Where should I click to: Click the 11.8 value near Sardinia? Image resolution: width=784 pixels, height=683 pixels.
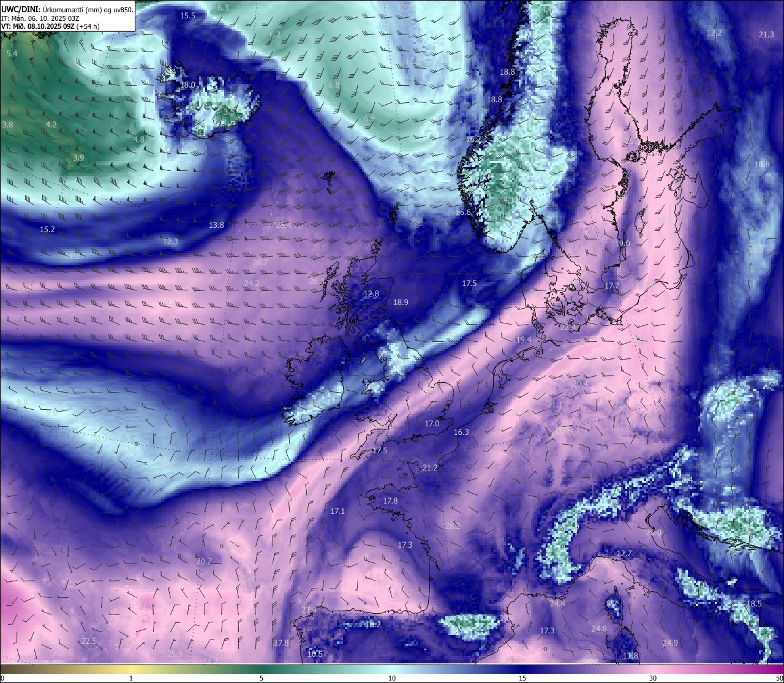[630, 655]
